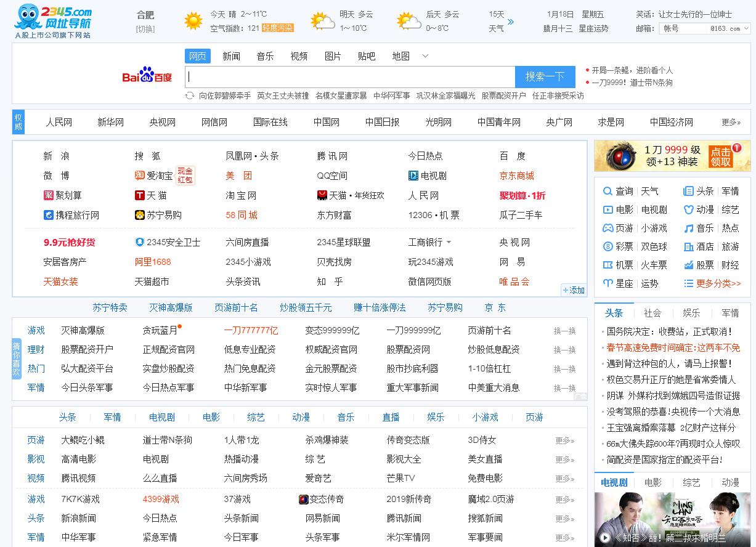The width and height of the screenshot is (756, 547).
Task: Open the 星座运势 link in header
Action: (593, 28)
